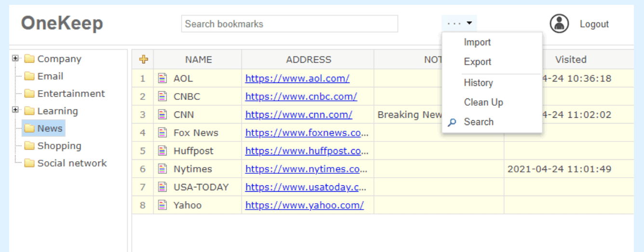Screen dimensions: 644x252
Task: Select Export in the dropdown menu
Action: pyautogui.click(x=477, y=62)
